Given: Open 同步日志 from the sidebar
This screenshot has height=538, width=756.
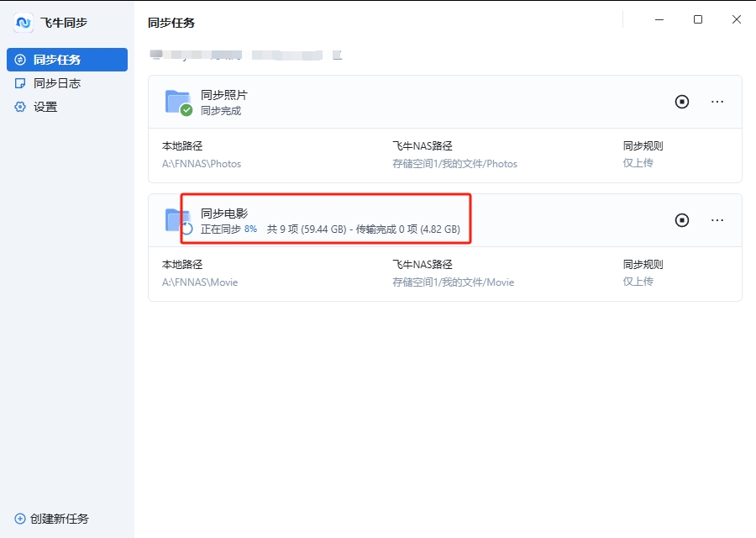Looking at the screenshot, I should point(21,82).
